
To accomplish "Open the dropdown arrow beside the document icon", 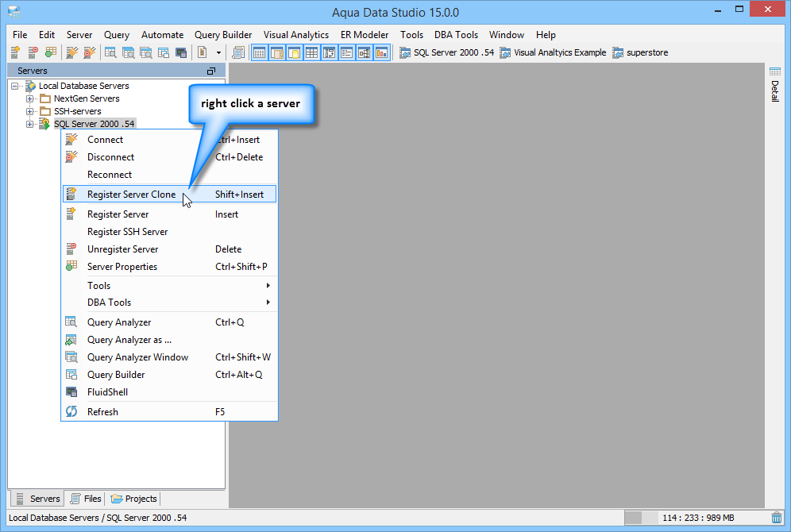I will pos(218,52).
